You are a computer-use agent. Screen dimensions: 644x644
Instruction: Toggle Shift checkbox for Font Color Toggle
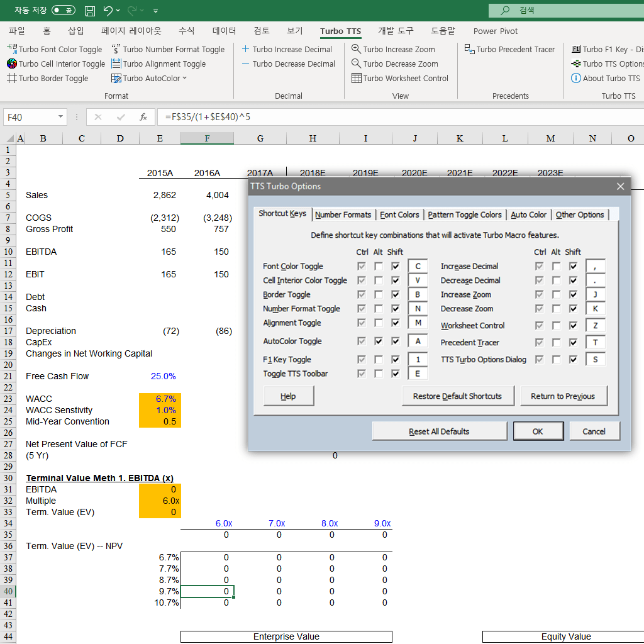tap(395, 266)
